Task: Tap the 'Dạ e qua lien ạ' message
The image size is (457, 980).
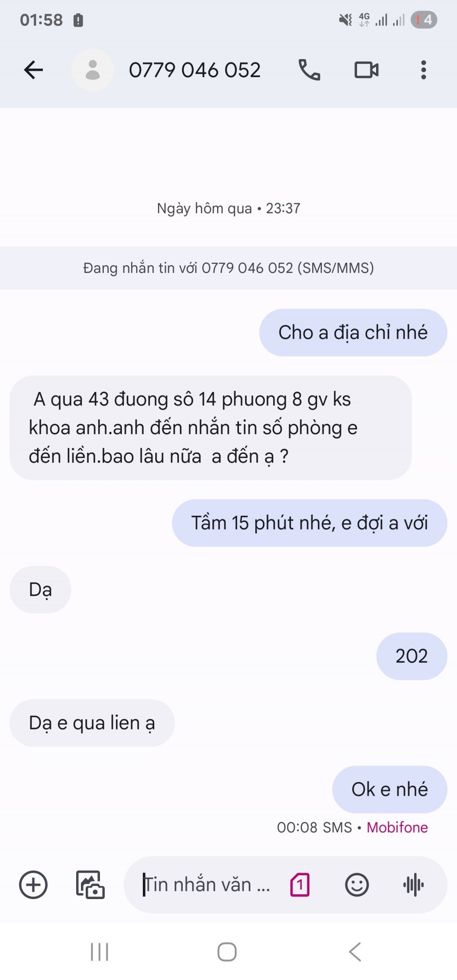Action: point(92,723)
